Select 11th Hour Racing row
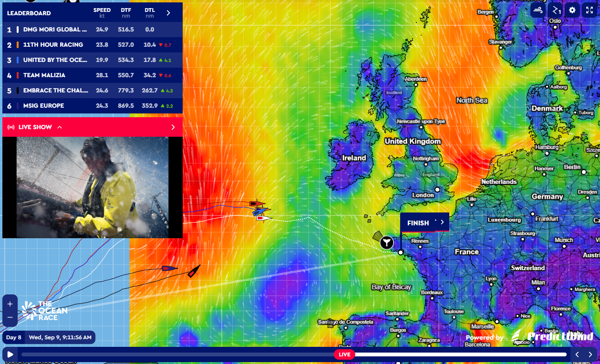Image resolution: width=600 pixels, height=364 pixels. tap(93, 45)
